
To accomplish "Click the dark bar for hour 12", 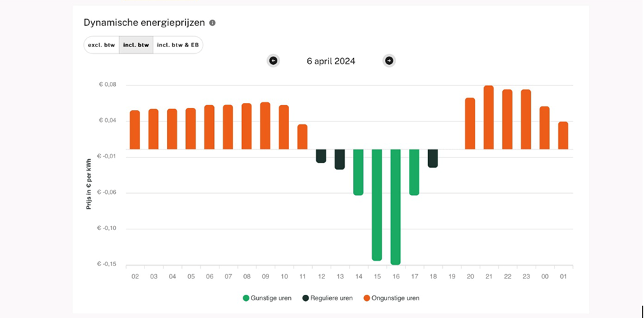I will (321, 156).
